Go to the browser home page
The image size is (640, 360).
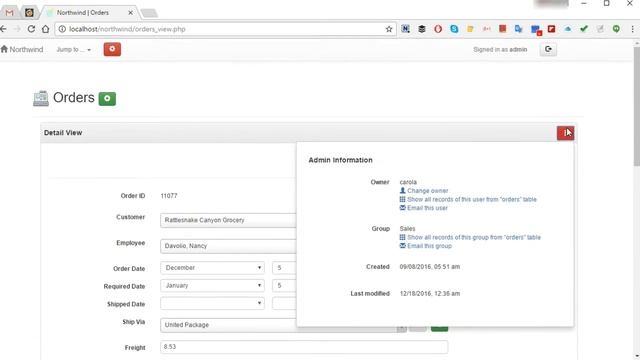[45, 29]
